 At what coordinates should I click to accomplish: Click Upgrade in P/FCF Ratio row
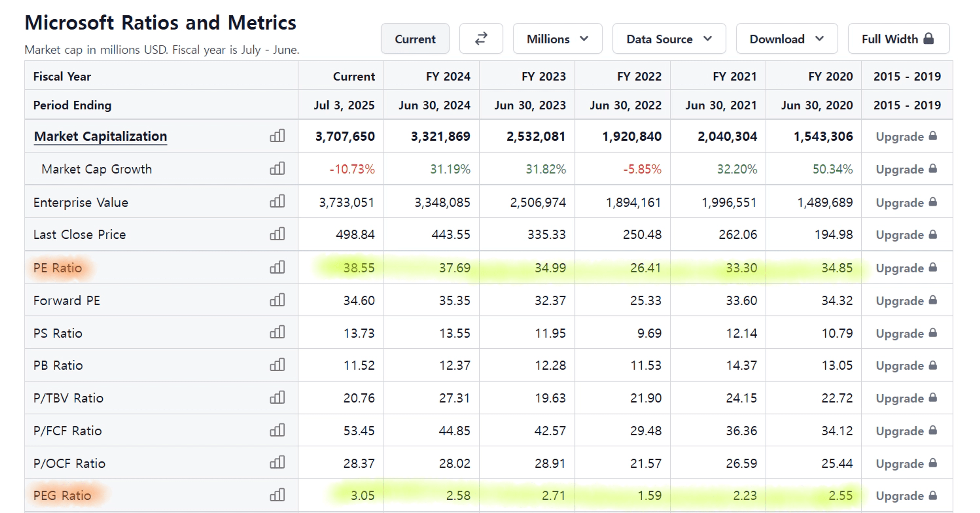coord(906,431)
